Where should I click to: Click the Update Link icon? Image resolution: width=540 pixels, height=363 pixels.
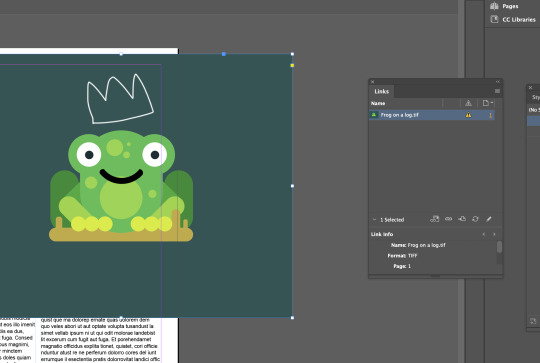click(475, 219)
